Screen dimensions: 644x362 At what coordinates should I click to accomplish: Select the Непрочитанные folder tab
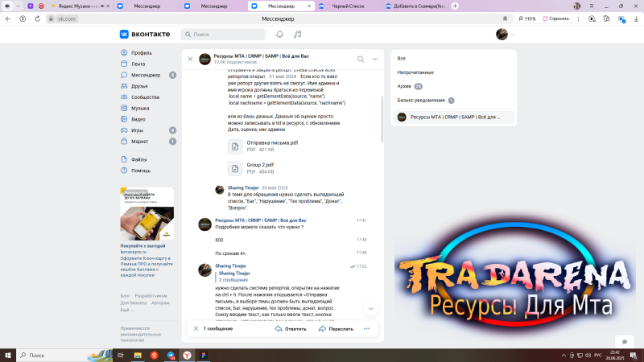[415, 72]
